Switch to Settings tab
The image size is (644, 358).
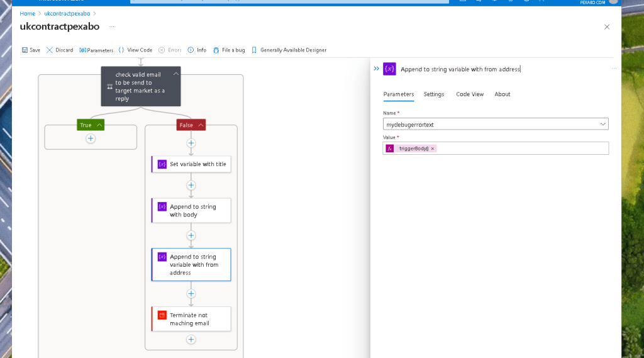[x=434, y=94]
